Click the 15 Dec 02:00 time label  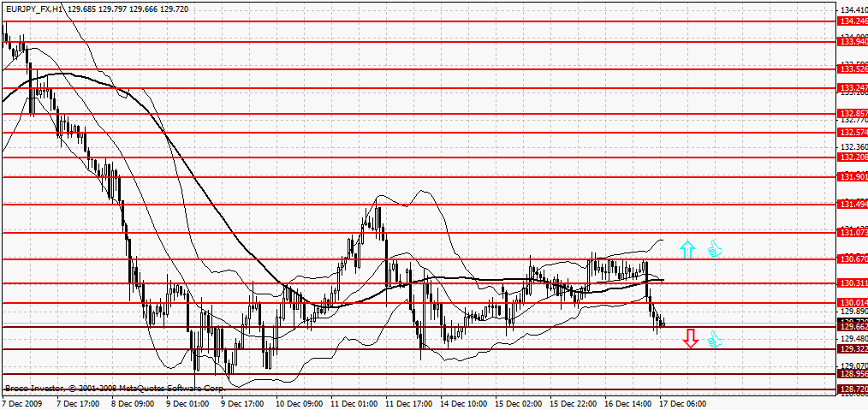coord(519,404)
